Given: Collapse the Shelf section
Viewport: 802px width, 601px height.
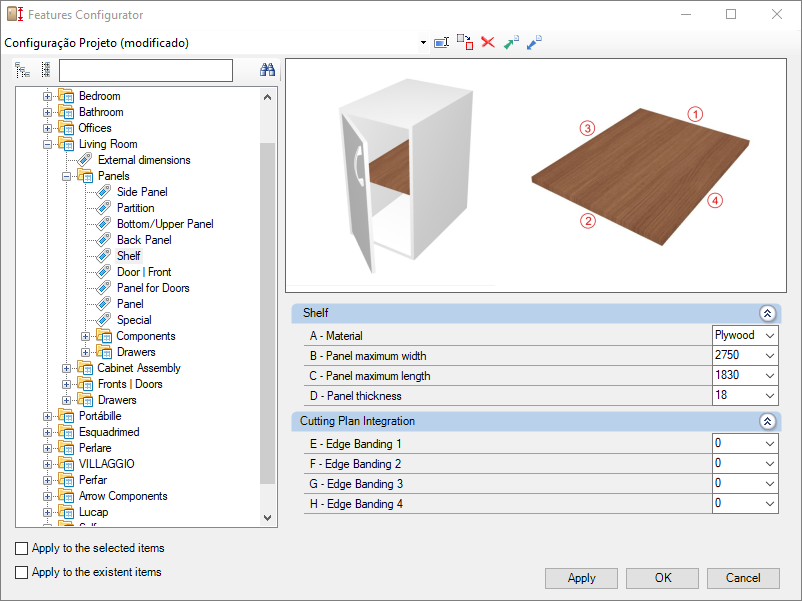Looking at the screenshot, I should [x=767, y=313].
